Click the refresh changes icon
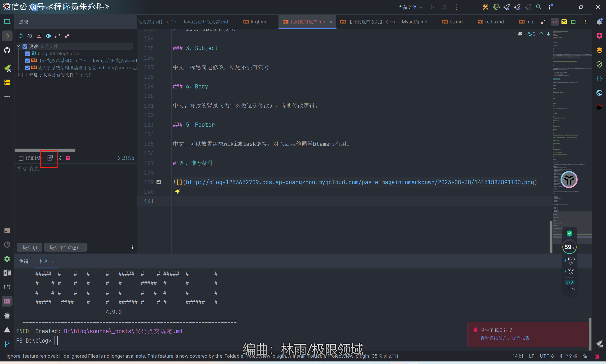This screenshot has height=364, width=606. click(x=21, y=36)
